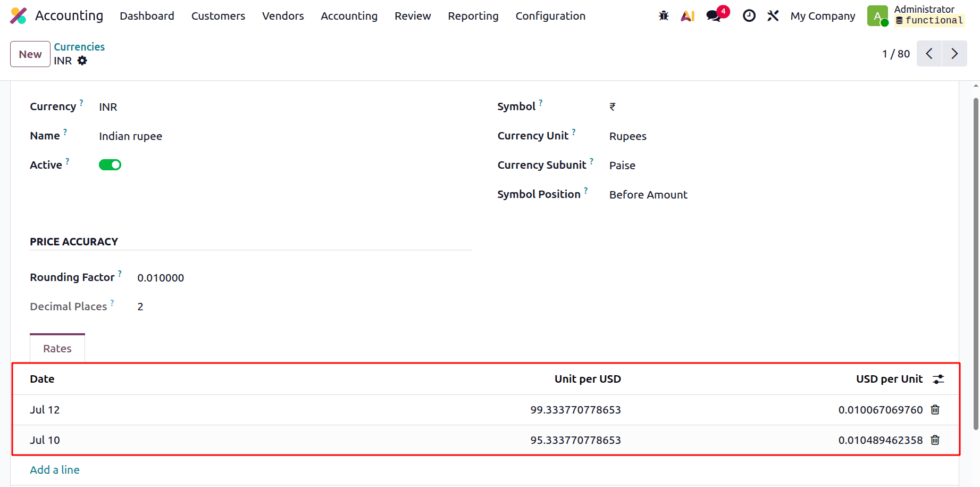Sort by Unit per USD column header

coord(588,379)
